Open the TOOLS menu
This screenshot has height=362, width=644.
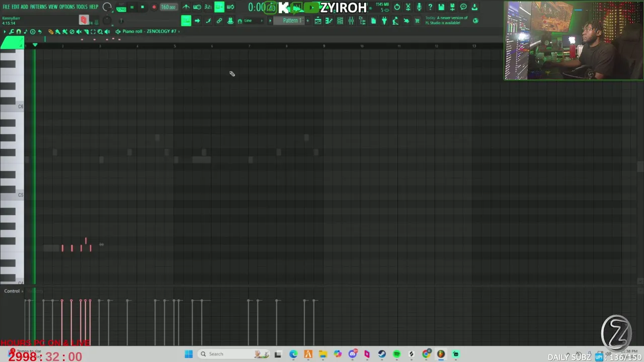click(x=82, y=7)
